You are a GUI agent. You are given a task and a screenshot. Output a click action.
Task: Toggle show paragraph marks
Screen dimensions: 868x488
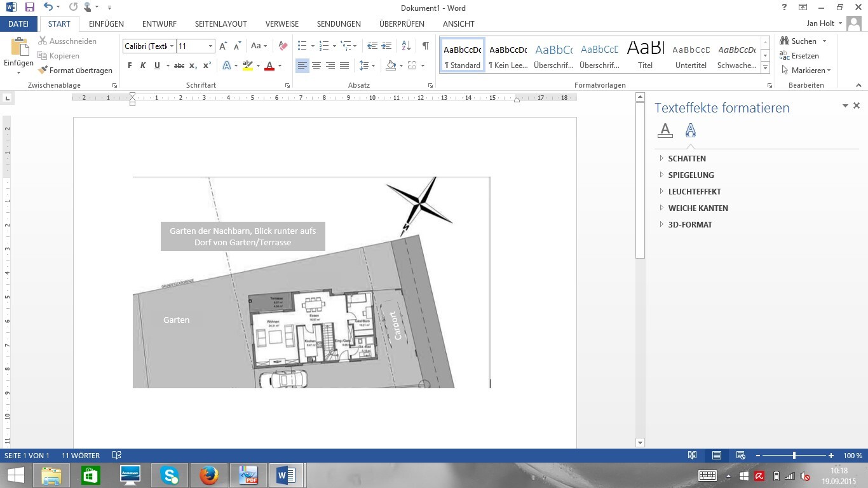tap(425, 46)
